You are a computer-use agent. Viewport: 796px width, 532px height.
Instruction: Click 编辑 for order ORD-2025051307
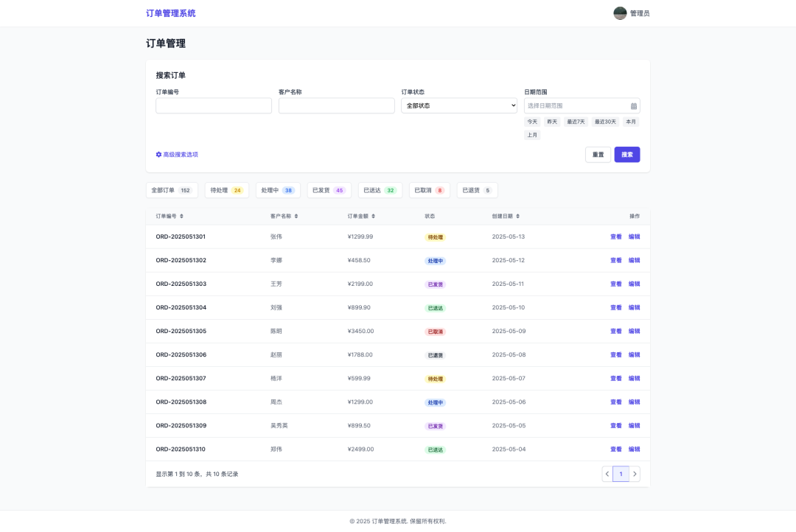[x=634, y=378]
